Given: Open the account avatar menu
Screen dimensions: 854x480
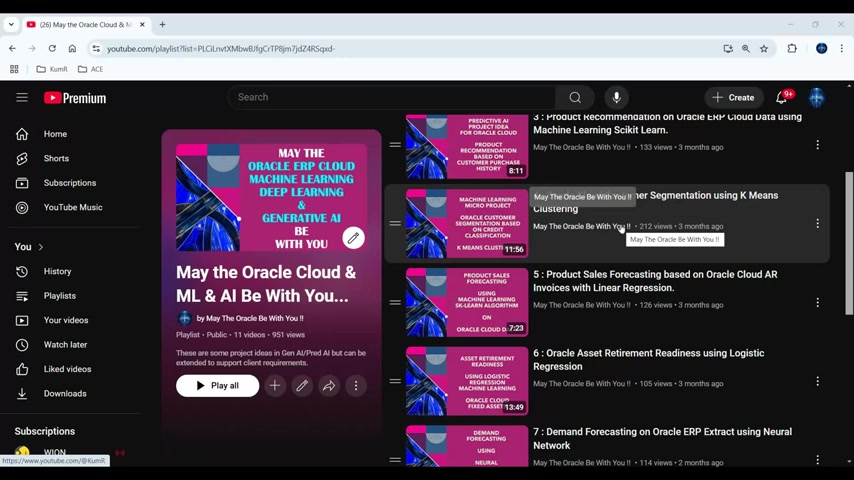Looking at the screenshot, I should [x=816, y=98].
